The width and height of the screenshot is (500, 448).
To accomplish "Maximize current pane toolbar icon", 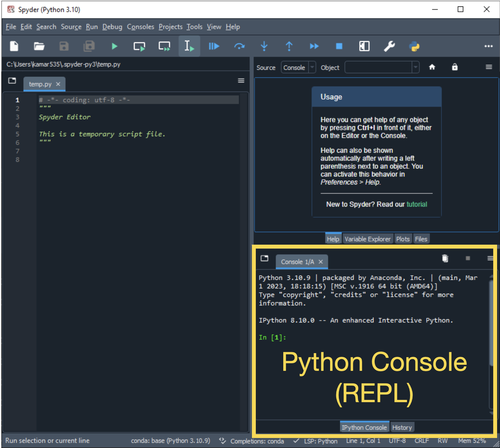I will click(x=364, y=46).
